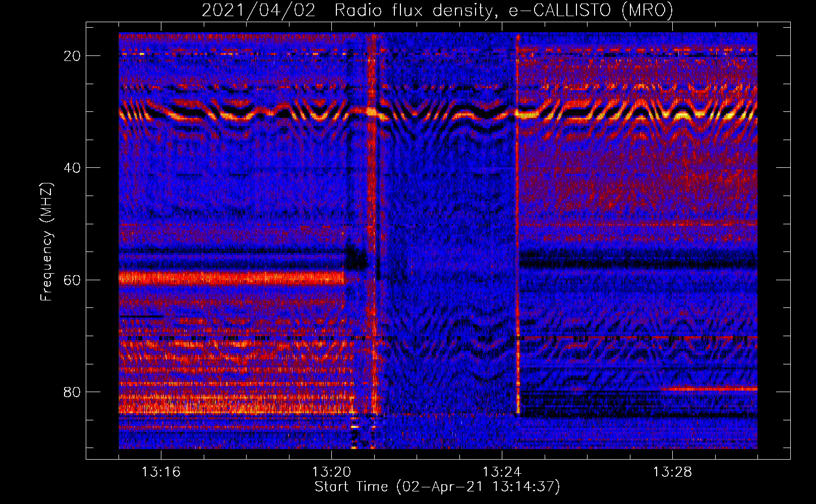Viewport: 816px width, 504px height.
Task: Click the 13:28 time tick label
Action: pos(672,472)
